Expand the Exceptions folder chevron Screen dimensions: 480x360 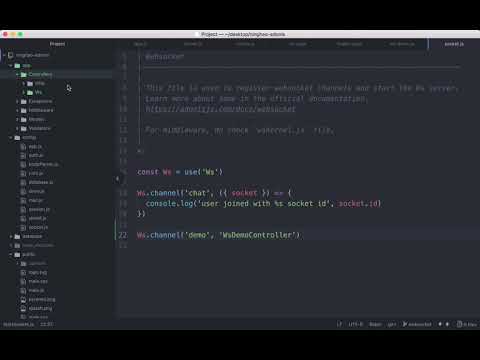(17, 101)
